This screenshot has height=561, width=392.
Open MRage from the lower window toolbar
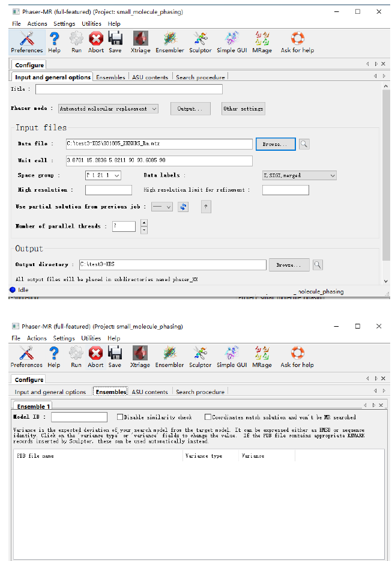tap(262, 357)
